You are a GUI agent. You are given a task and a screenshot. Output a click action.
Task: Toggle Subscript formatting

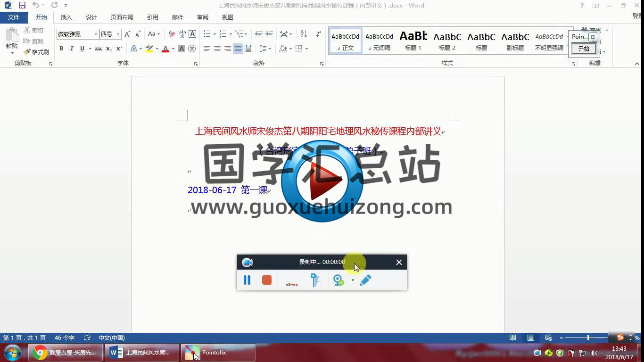[x=109, y=49]
